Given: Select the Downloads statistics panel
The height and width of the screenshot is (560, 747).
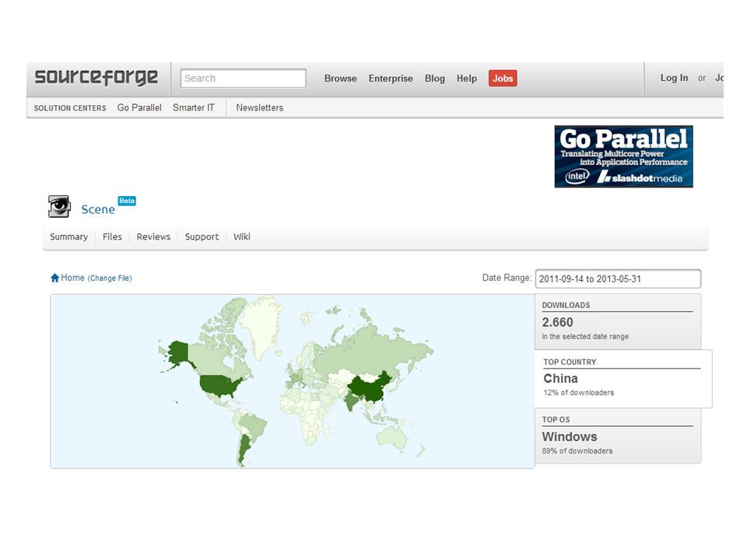Looking at the screenshot, I should (617, 322).
